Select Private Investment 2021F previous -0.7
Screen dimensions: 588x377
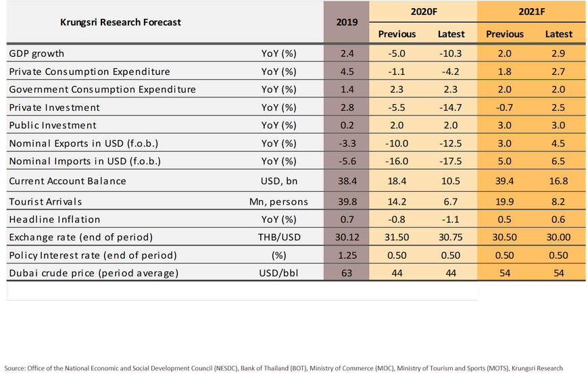click(504, 107)
